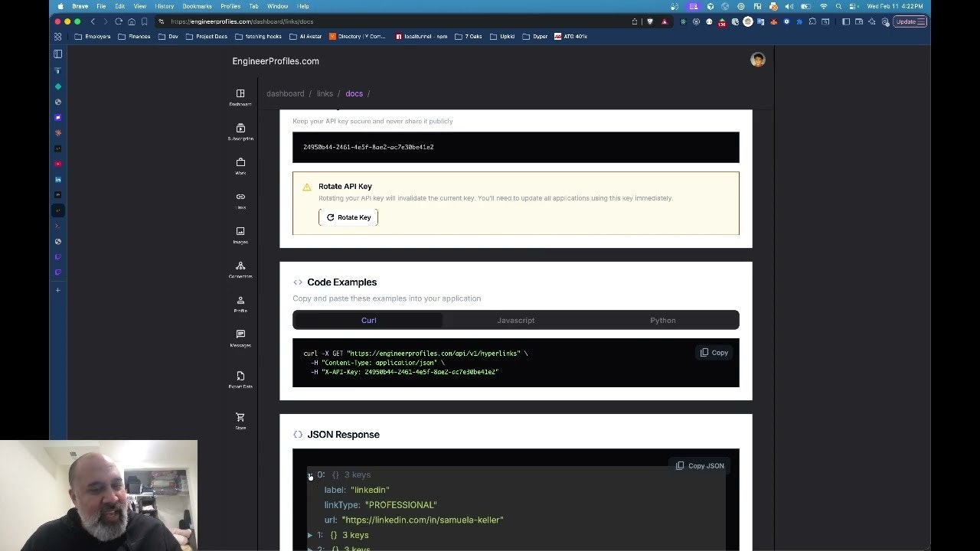Open the browser extensions puzzle icon

tap(812, 21)
